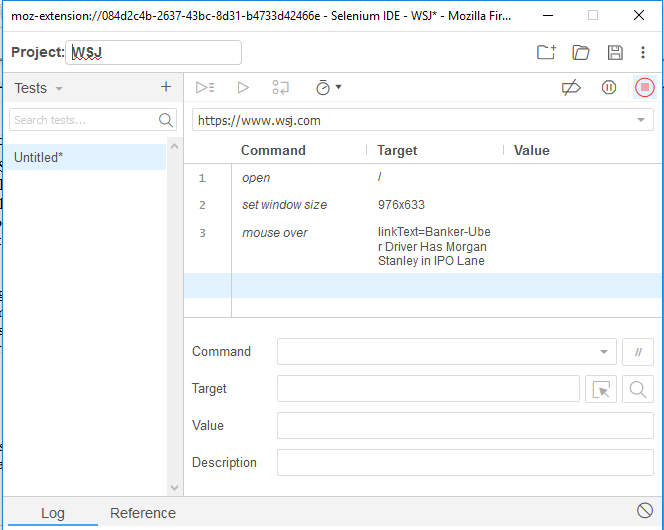Clear log with circle-slash icon
Image resolution: width=664 pixels, height=530 pixels.
(x=645, y=510)
